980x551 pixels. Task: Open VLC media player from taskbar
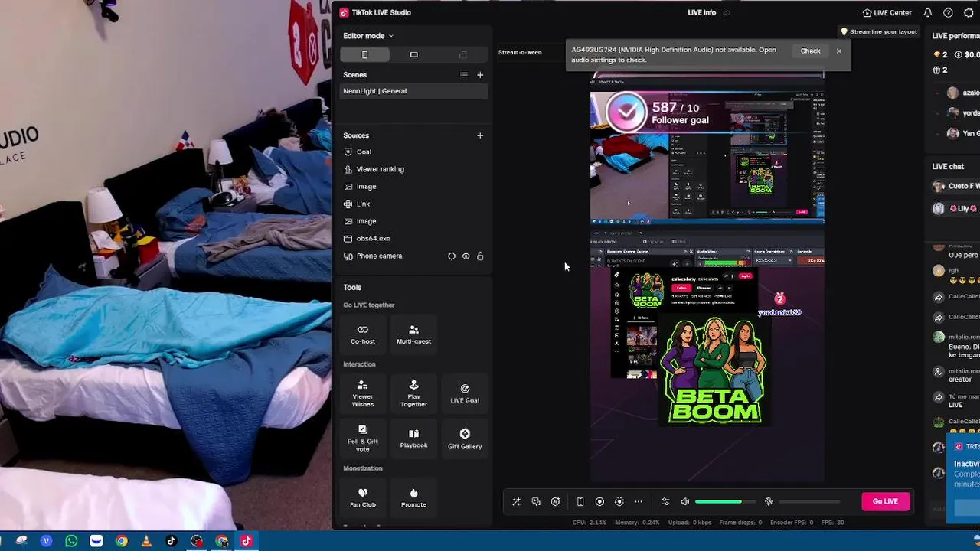(x=146, y=541)
